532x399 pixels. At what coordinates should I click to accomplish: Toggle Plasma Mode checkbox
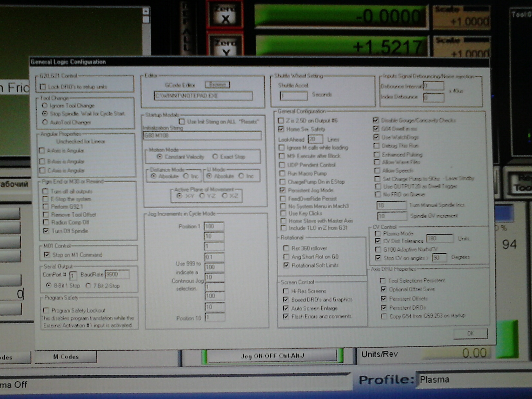coord(378,233)
